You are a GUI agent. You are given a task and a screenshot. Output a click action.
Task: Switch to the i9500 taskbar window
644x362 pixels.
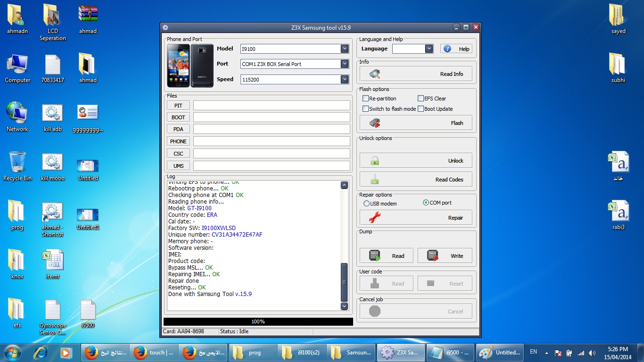tap(450, 352)
